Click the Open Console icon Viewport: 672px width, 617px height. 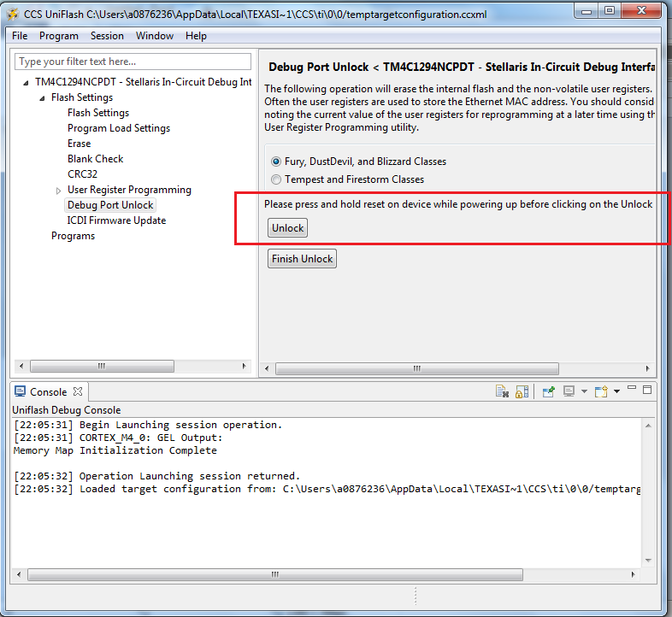point(601,391)
